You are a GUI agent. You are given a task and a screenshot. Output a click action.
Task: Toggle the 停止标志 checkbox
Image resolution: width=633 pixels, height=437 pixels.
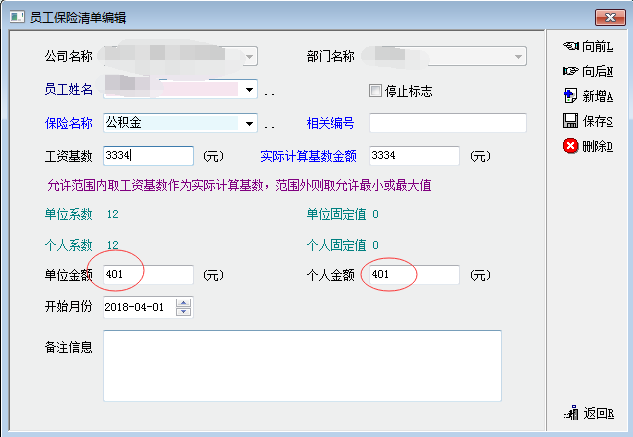[x=376, y=91]
